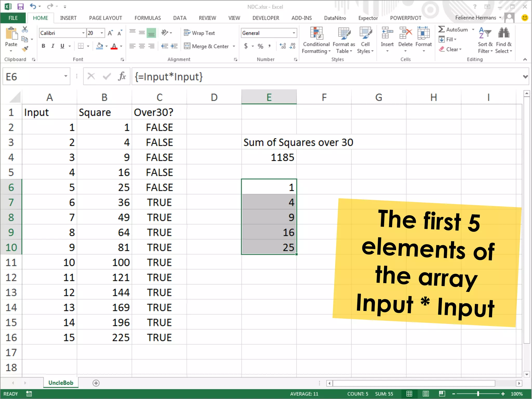The width and height of the screenshot is (532, 399).
Task: Click the AutoSum sigma icon
Action: [441, 29]
